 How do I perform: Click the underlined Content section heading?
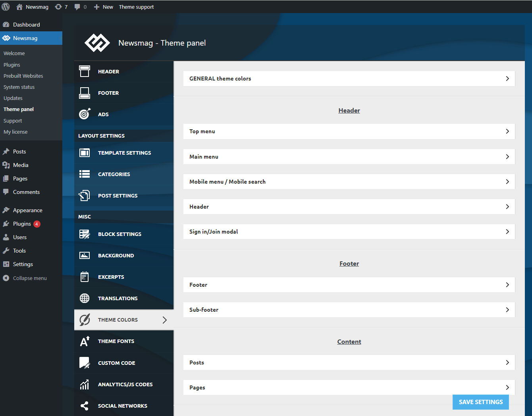(349, 342)
